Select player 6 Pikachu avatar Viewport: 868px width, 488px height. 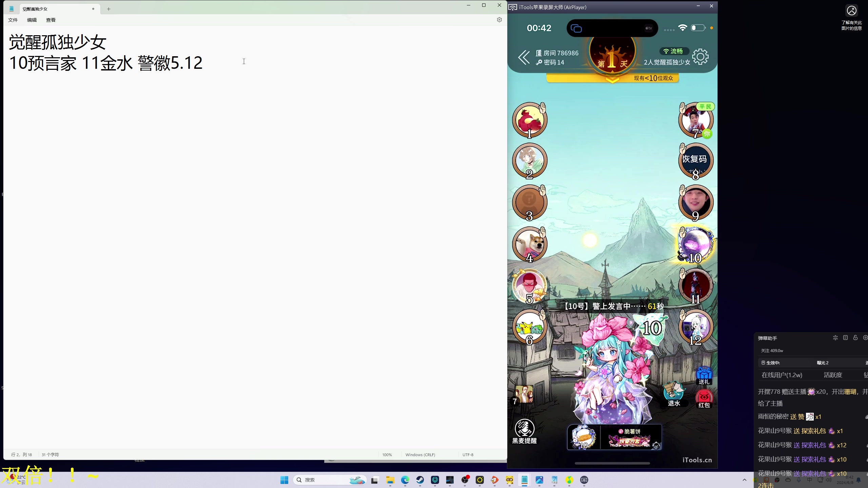tap(530, 327)
